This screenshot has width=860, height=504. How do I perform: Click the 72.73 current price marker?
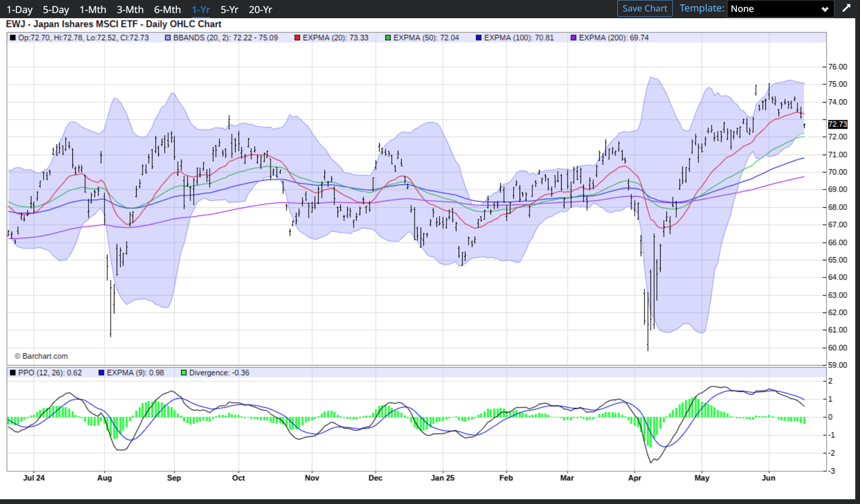click(837, 124)
